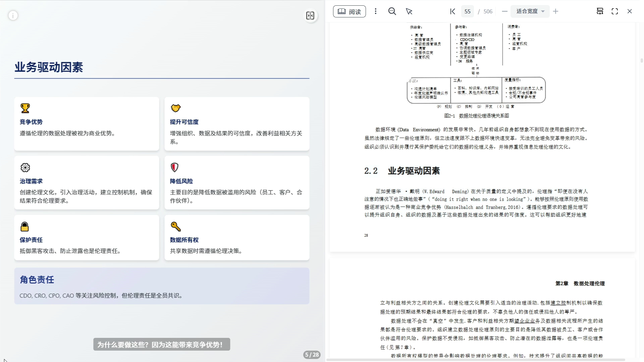The image size is (644, 362).
Task: Zoom in with the plus button
Action: click(x=555, y=11)
